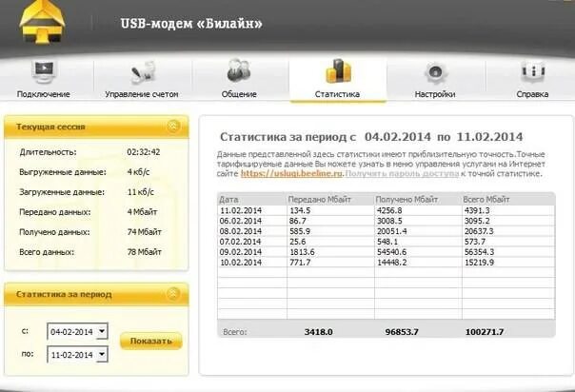575x392 pixels.
Task: Click the summary total 96853.7
Action: (x=402, y=332)
